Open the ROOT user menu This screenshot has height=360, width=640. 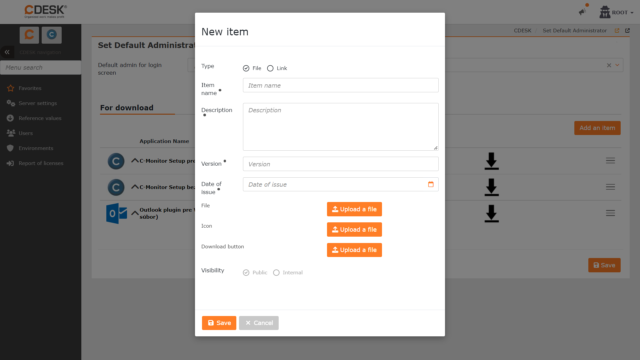tap(616, 12)
